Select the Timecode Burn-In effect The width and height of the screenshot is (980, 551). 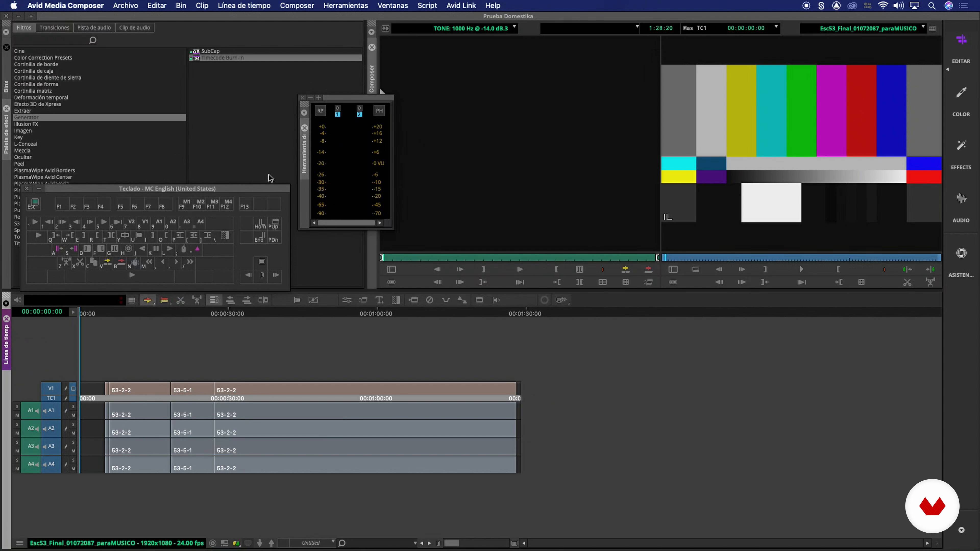275,58
